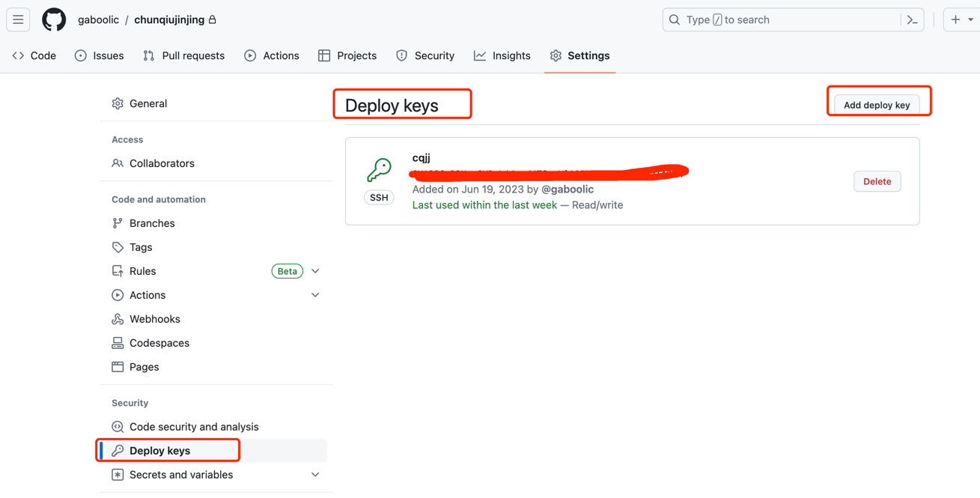Click the Add deploy key button
Viewport: 980px width, 498px height.
(x=877, y=105)
